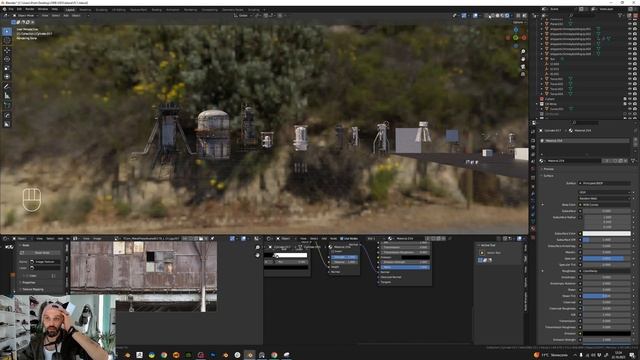Switch viewport shading to Material Preview
This screenshot has width=640, height=360.
tap(502, 16)
